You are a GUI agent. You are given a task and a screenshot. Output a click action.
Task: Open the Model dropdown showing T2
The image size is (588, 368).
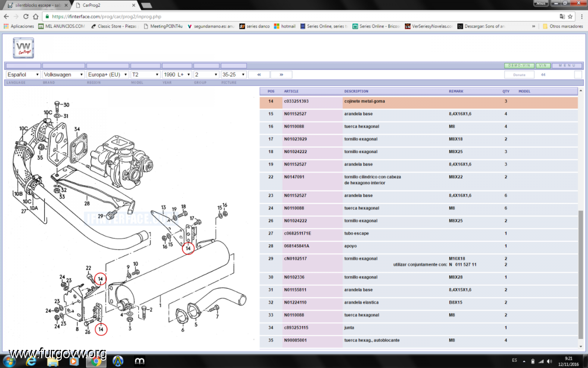[146, 75]
